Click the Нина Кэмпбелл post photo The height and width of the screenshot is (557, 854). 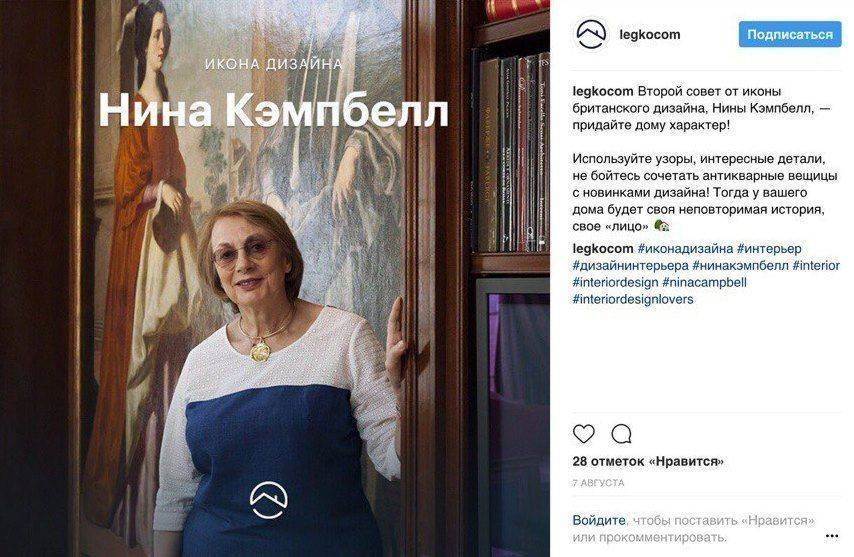275,278
